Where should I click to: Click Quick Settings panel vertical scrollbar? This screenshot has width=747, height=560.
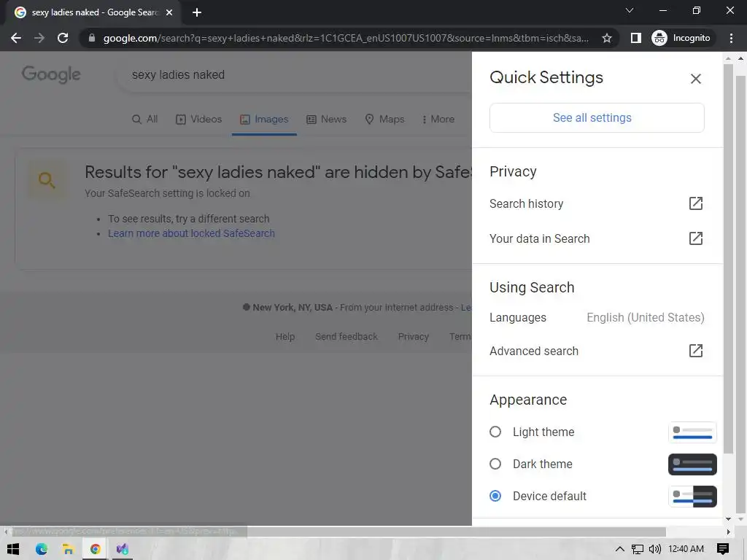pos(728,259)
